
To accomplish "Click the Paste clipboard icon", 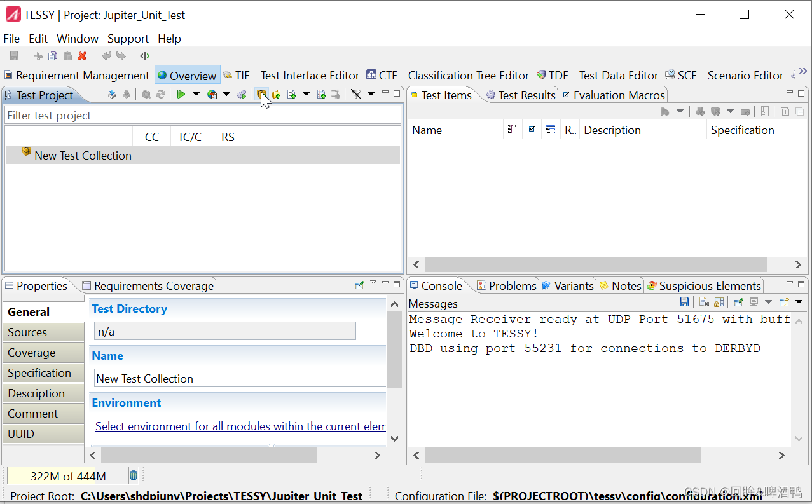I will point(67,56).
